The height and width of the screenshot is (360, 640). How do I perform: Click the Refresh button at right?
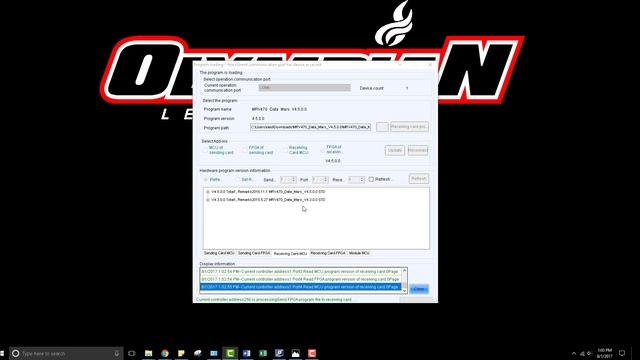point(418,179)
